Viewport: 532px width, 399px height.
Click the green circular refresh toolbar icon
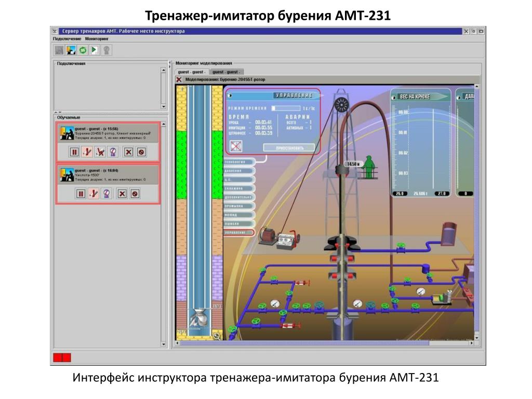pyautogui.click(x=83, y=50)
